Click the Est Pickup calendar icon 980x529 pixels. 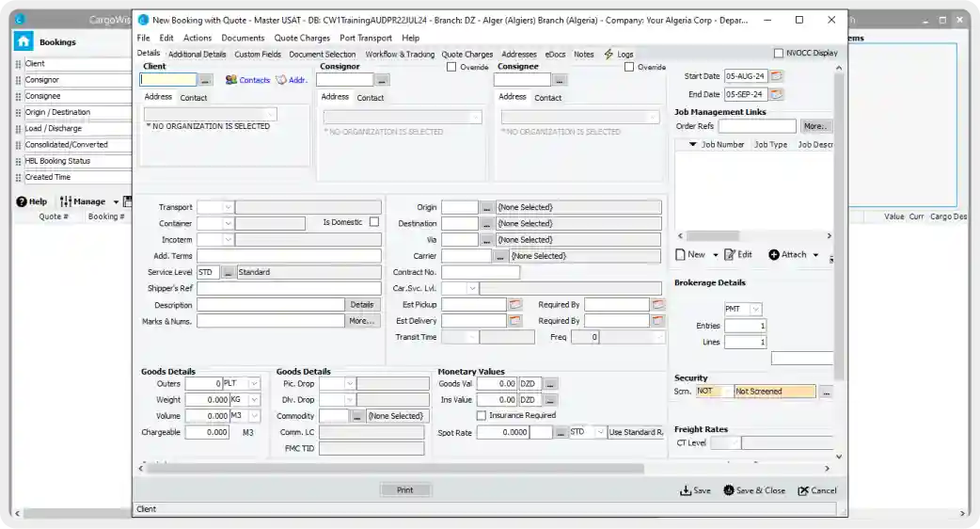tap(514, 305)
